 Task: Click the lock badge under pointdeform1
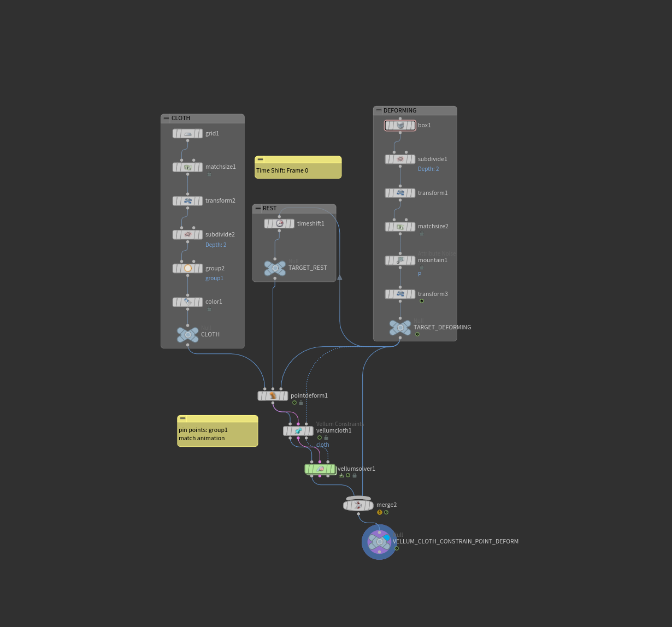click(x=301, y=403)
